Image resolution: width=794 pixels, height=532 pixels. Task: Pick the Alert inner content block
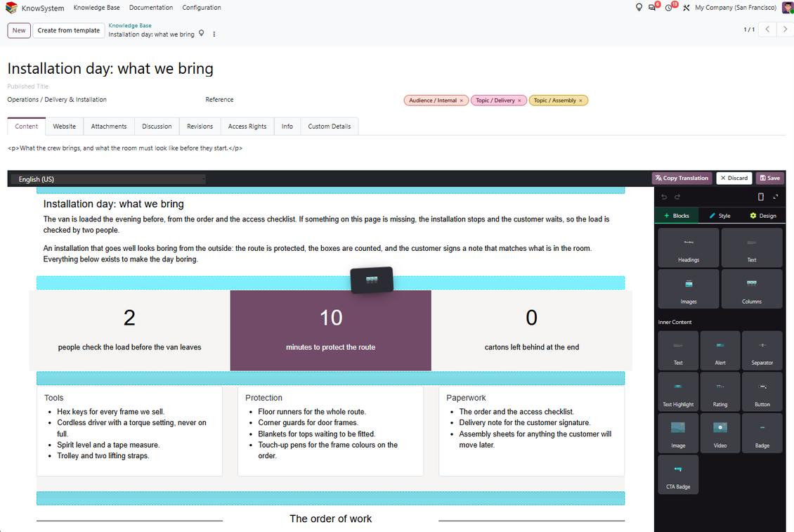click(x=720, y=351)
